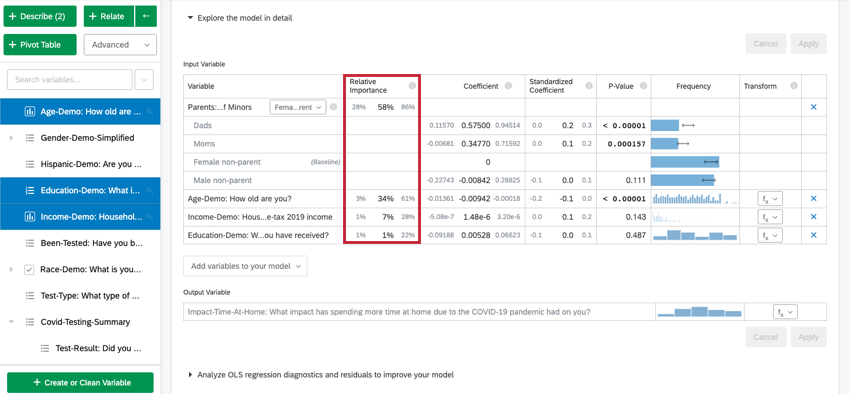
Task: Remove the Age-Demo variable with its X icon
Action: pos(813,199)
